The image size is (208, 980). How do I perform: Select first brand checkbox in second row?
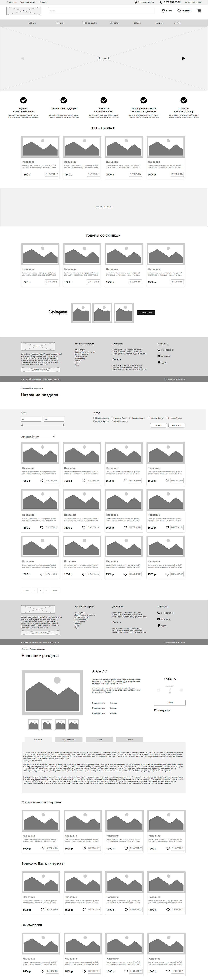click(94, 422)
